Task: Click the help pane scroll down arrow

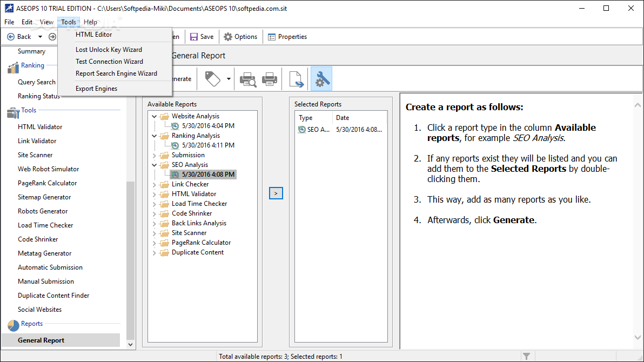Action: 638,338
